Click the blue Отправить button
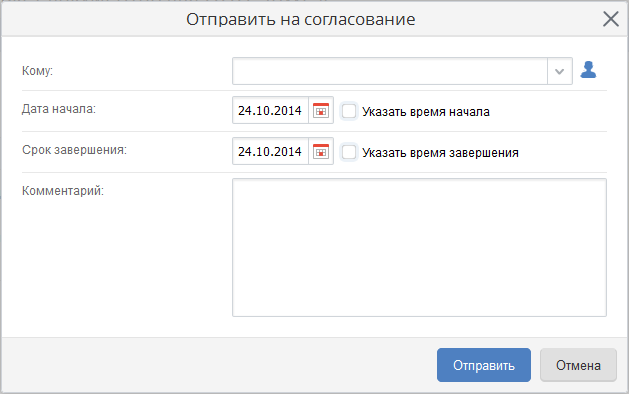 484,365
